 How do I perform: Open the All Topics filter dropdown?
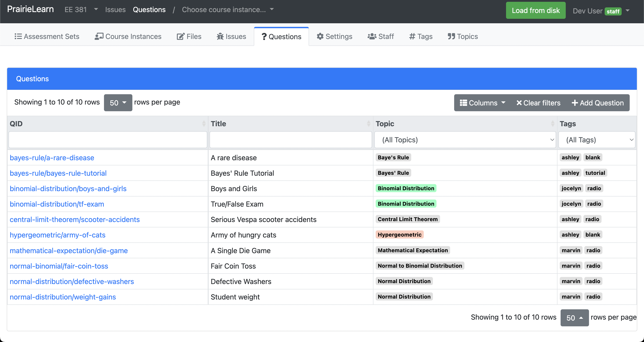465,140
